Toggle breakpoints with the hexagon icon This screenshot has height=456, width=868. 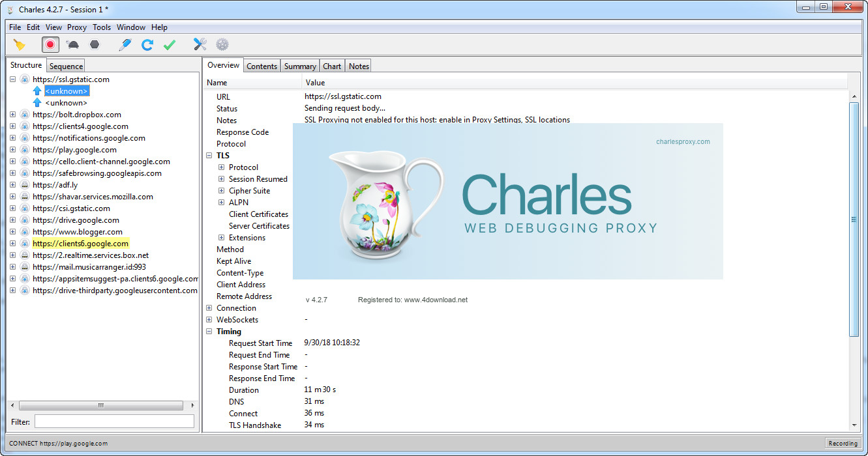click(95, 45)
